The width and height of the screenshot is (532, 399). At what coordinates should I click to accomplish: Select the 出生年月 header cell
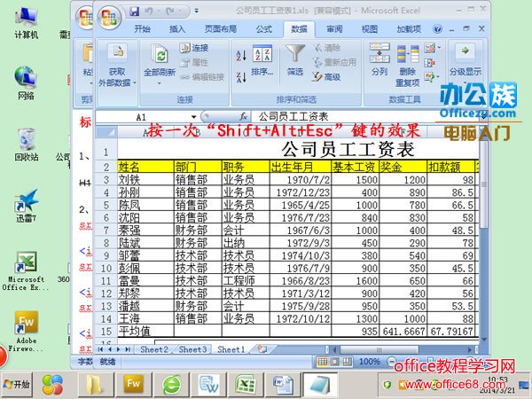coord(301,167)
